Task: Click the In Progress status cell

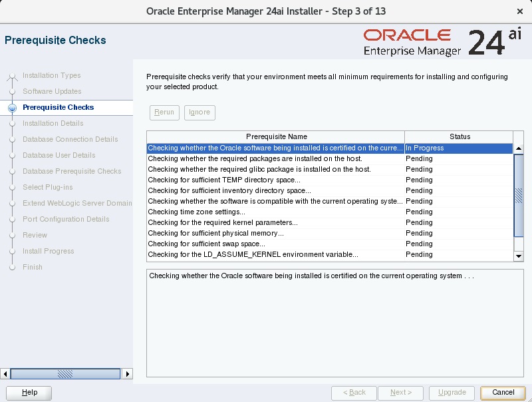Action: (x=459, y=148)
